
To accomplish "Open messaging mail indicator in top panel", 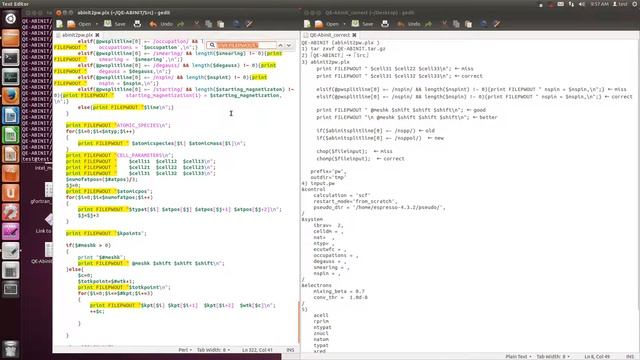I will pyautogui.click(x=560, y=4).
